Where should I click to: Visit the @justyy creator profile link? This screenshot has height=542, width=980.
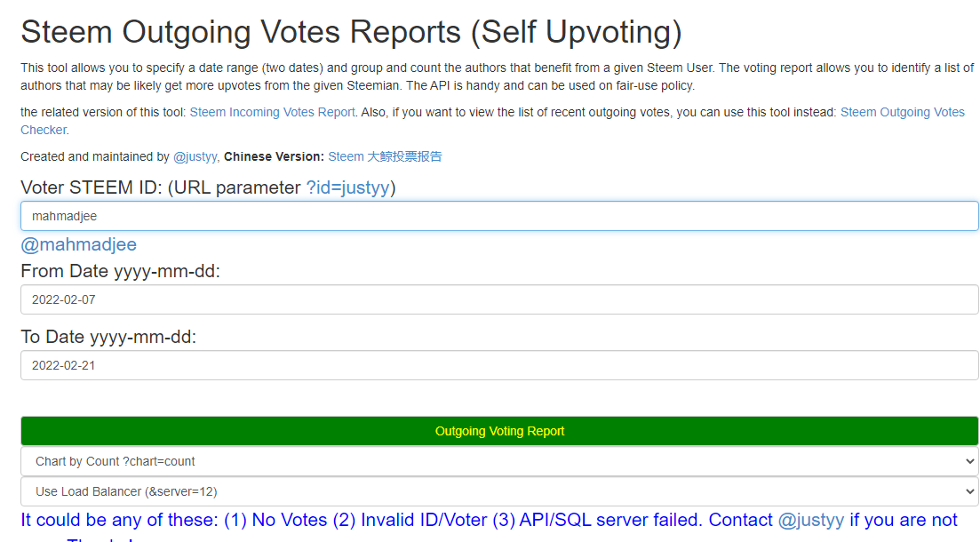195,157
